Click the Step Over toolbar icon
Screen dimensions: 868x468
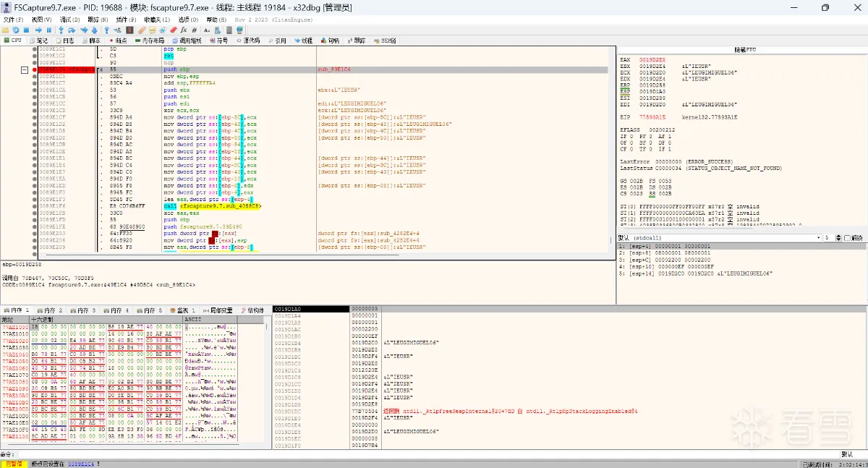point(71,30)
